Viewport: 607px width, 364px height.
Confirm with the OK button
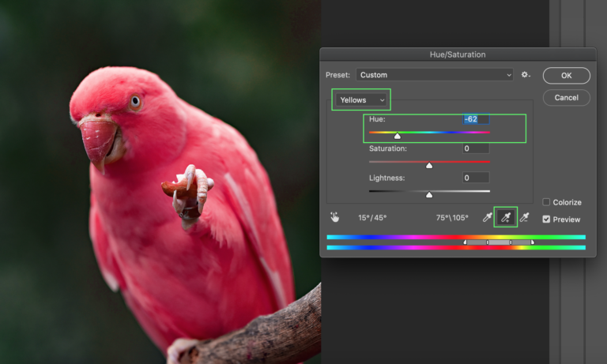567,76
